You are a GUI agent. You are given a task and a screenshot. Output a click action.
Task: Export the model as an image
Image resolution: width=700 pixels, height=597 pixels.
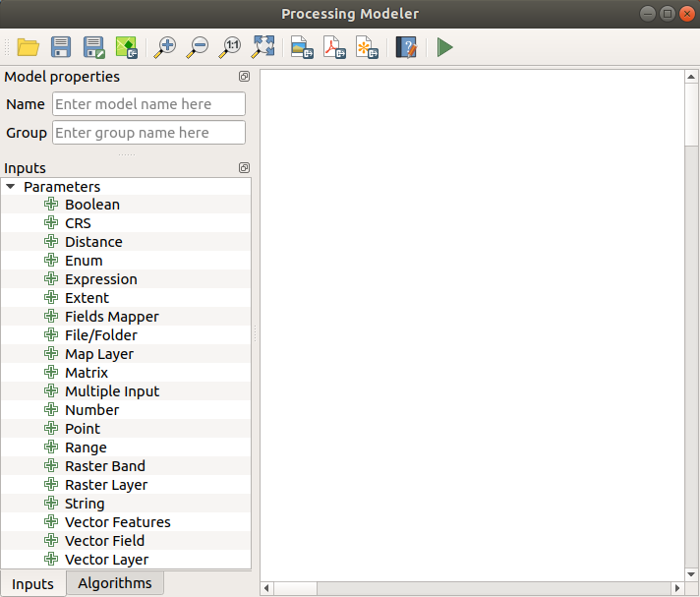pos(302,47)
